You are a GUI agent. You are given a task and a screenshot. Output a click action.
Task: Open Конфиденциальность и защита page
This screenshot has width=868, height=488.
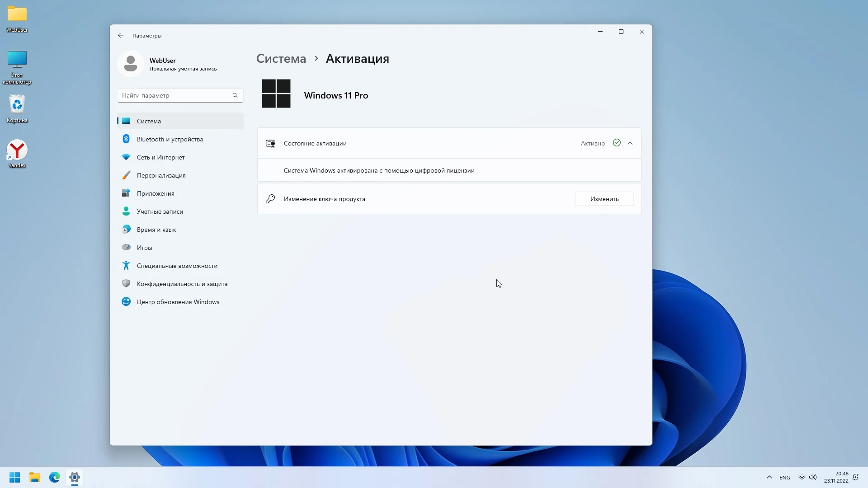coord(182,284)
